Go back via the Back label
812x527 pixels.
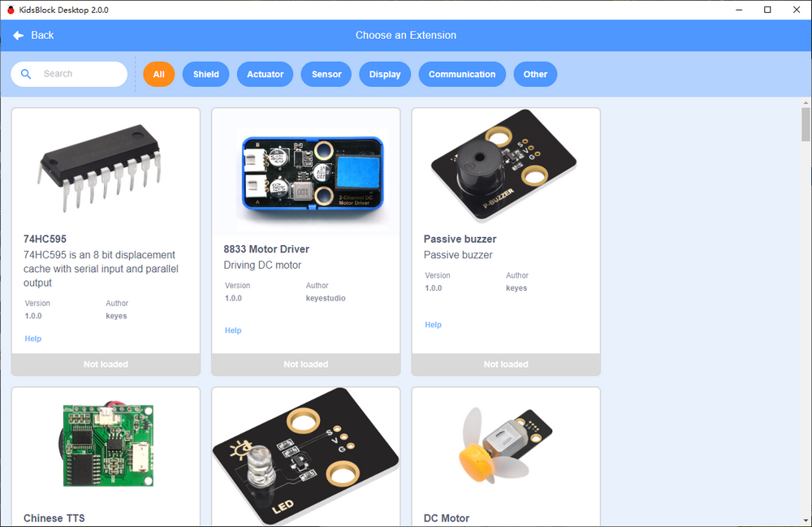[x=42, y=35]
